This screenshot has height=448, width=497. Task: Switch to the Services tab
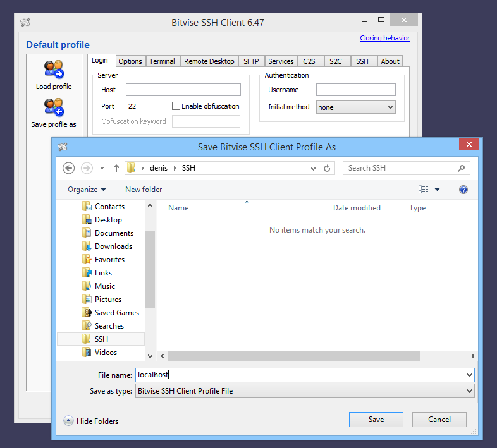point(281,61)
